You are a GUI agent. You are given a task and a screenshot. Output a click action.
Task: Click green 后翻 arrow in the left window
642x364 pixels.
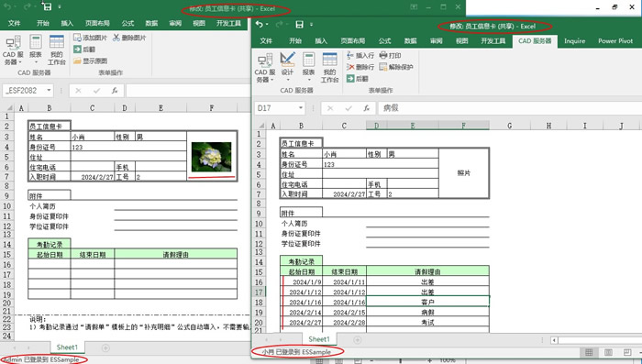[77, 50]
